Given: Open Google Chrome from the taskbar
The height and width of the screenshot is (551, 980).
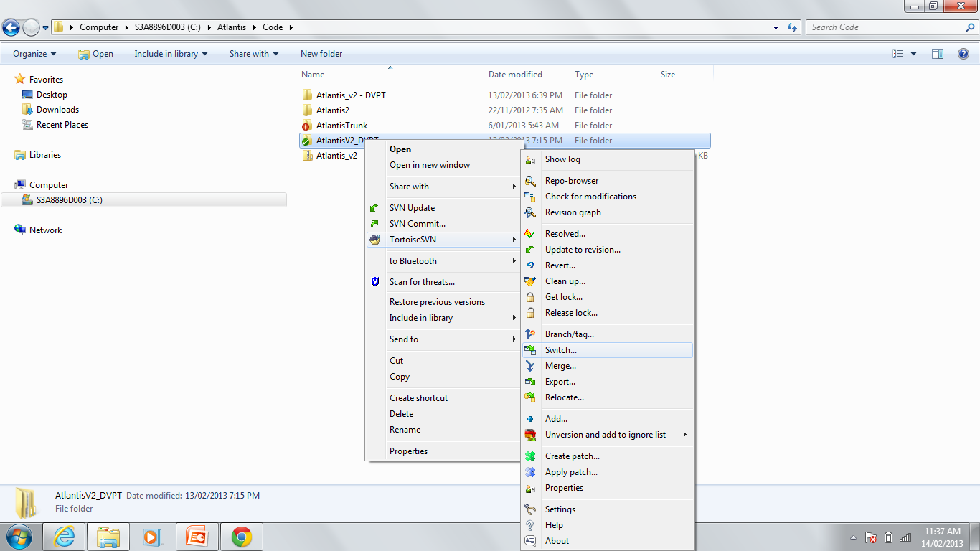Looking at the screenshot, I should [x=241, y=537].
